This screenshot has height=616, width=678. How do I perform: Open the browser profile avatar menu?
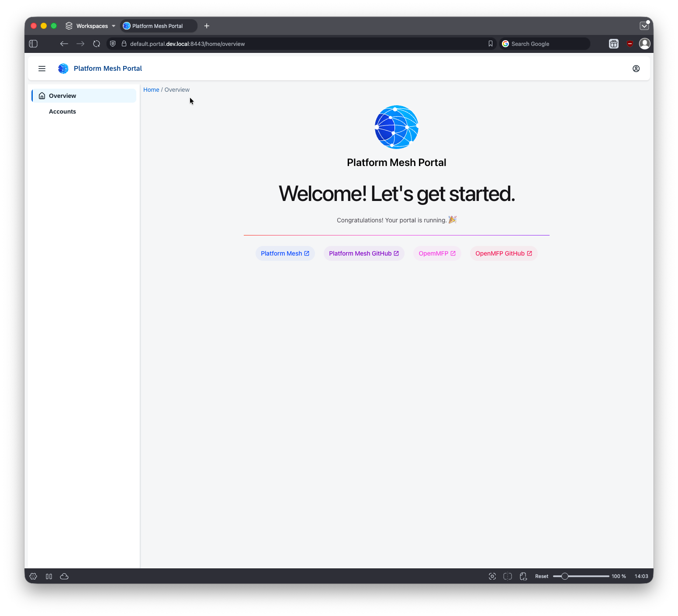pyautogui.click(x=645, y=44)
